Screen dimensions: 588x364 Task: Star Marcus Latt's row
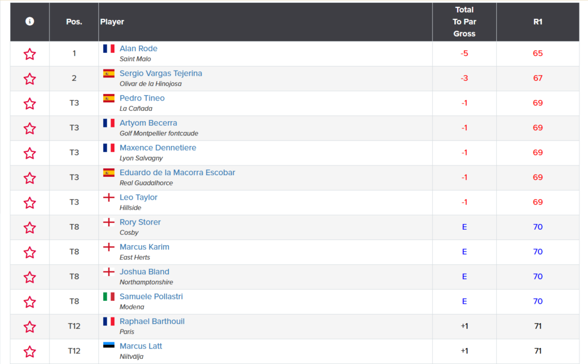(30, 351)
